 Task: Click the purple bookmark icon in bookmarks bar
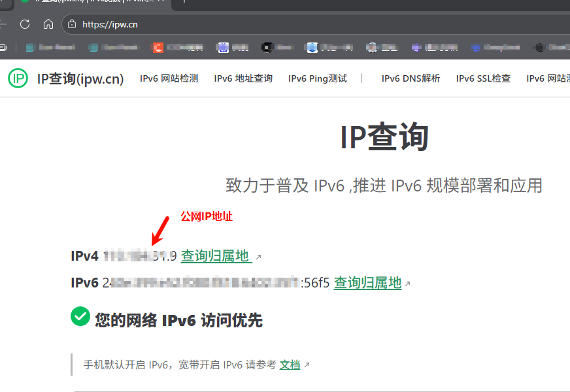point(416,47)
